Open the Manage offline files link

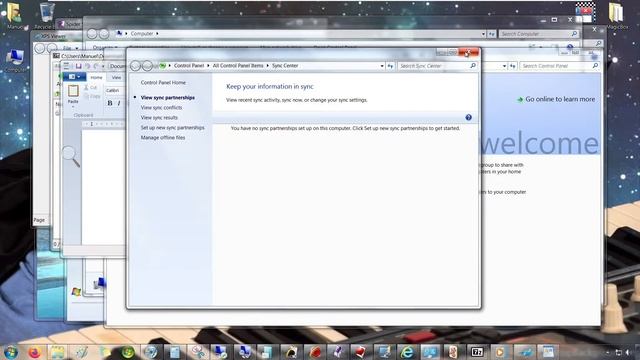[163, 138]
